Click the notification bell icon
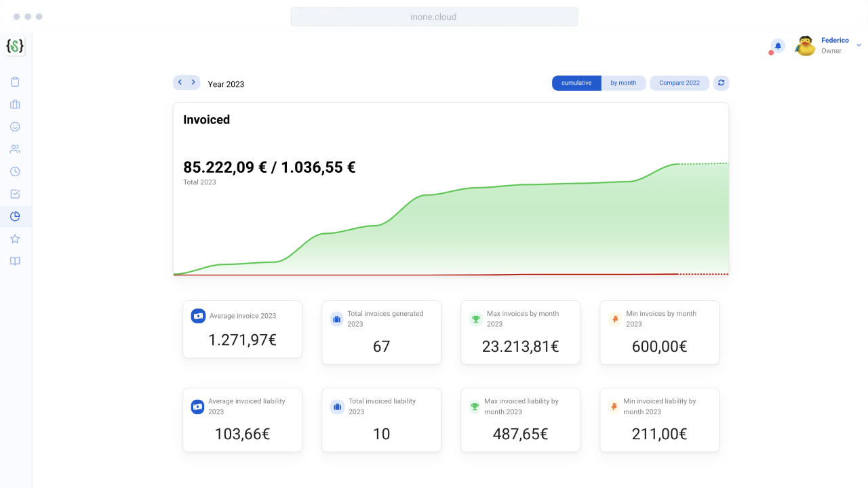Image resolution: width=868 pixels, height=488 pixels. click(778, 46)
